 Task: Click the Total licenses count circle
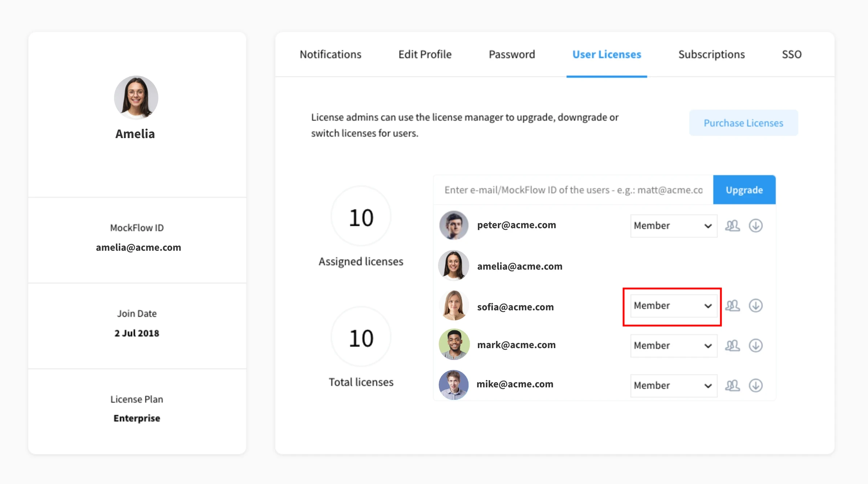(361, 337)
